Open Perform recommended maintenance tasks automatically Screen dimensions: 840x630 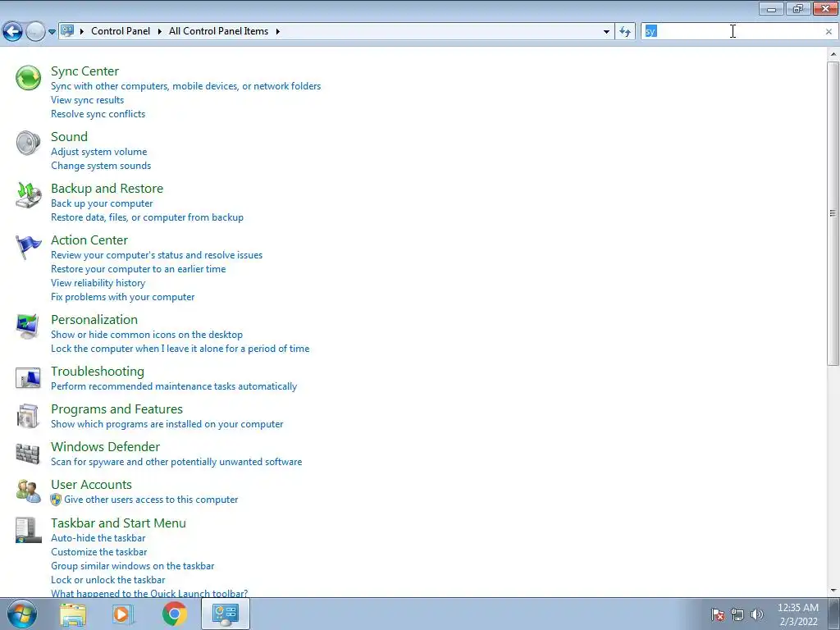click(174, 387)
